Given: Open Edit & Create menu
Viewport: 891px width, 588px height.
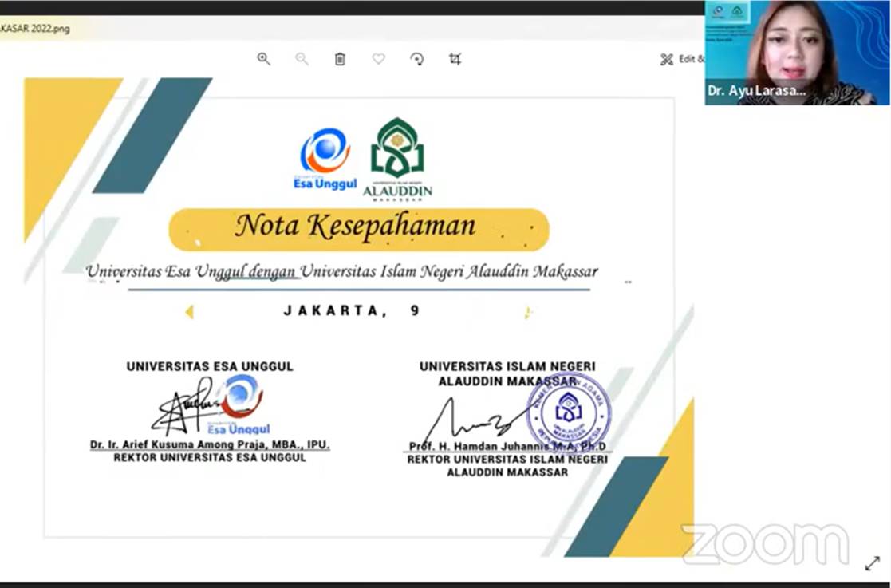Looking at the screenshot, I should click(x=682, y=59).
